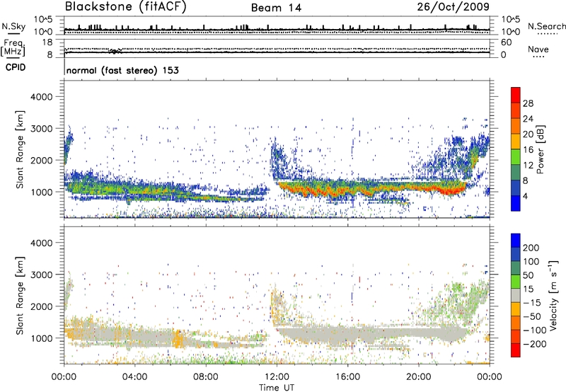Click the "Blackstone (fitACF)" plot title

(x=126, y=7)
